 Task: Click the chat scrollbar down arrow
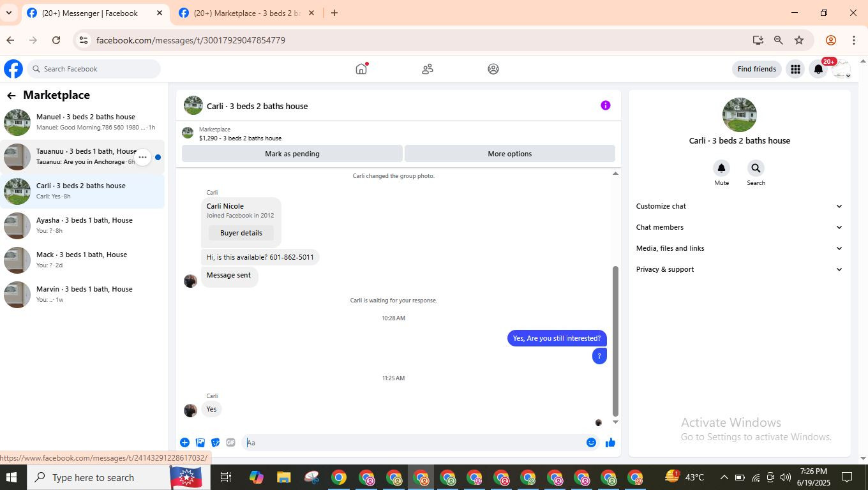615,422
